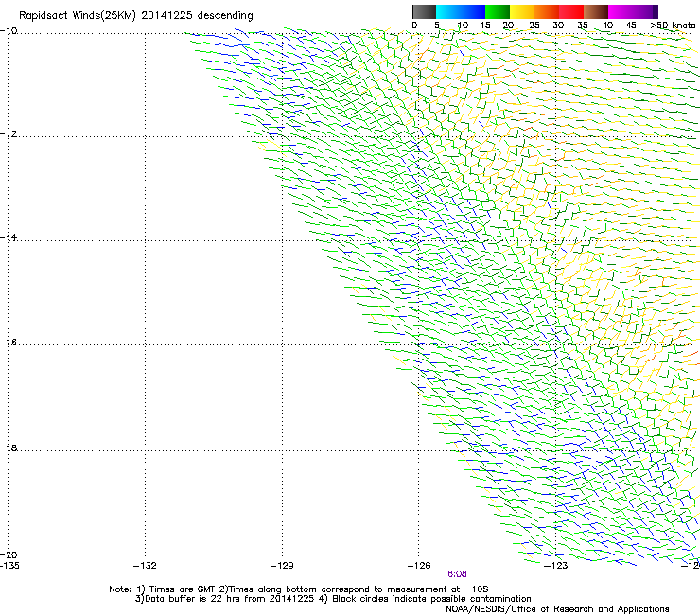Click the title 'Rapidscat Winds(25KM) 20141225 descending'
700x615 pixels.
pos(135,16)
